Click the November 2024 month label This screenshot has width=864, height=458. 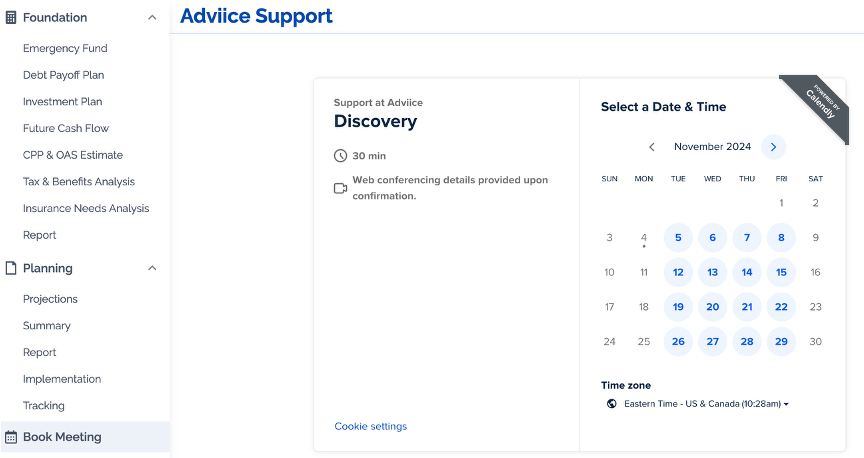(x=712, y=147)
